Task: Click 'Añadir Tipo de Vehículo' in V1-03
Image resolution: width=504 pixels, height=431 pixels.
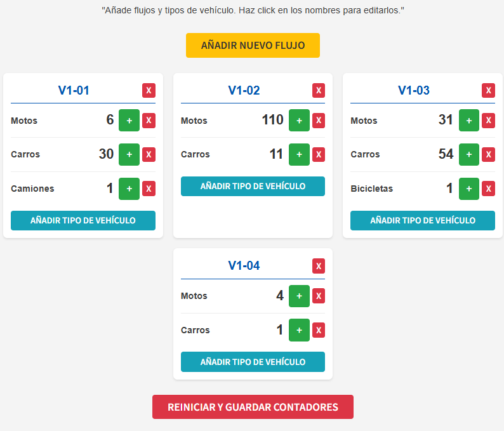Action: click(x=423, y=220)
